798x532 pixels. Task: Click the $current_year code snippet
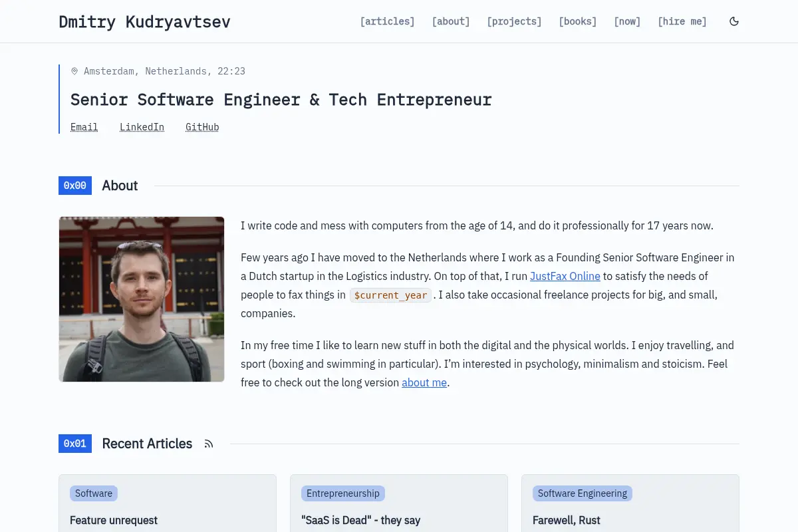click(391, 295)
